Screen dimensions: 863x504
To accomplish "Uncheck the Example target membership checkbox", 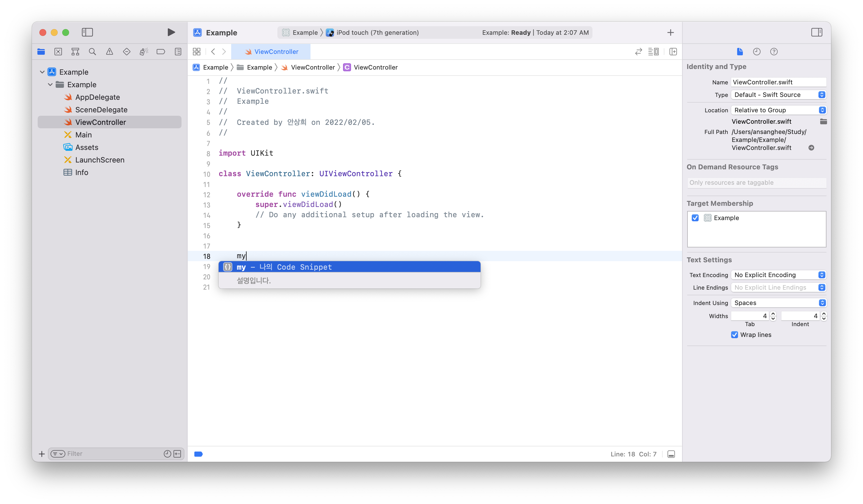I will point(695,218).
